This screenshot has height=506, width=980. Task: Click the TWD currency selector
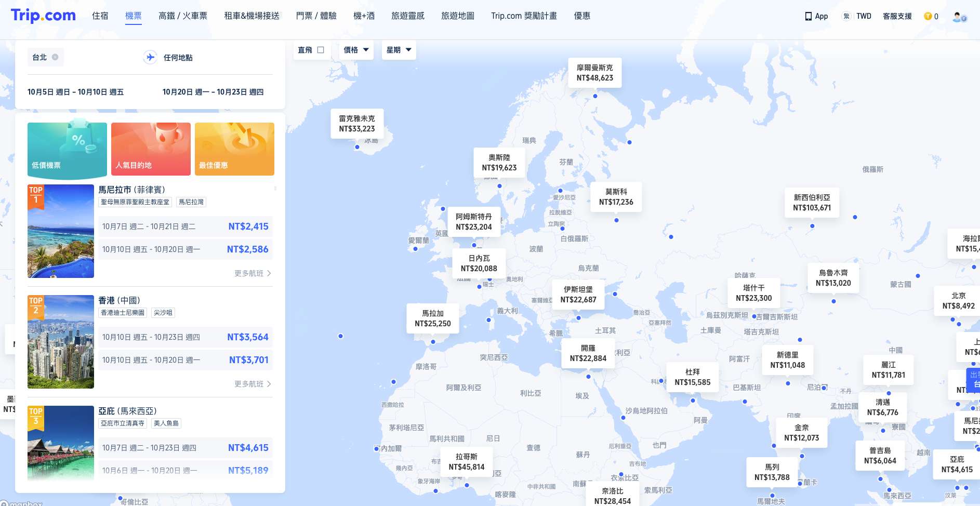[x=864, y=16]
